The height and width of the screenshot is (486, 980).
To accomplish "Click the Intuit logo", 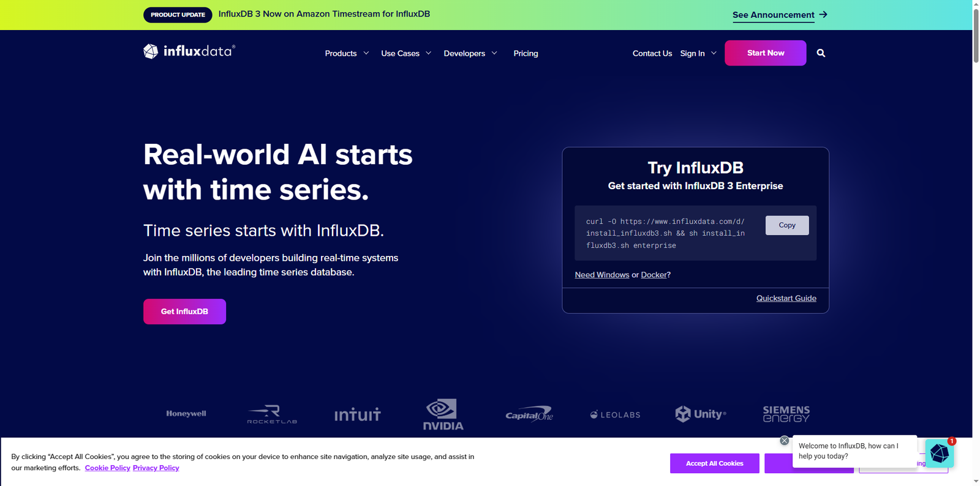I will 358,414.
